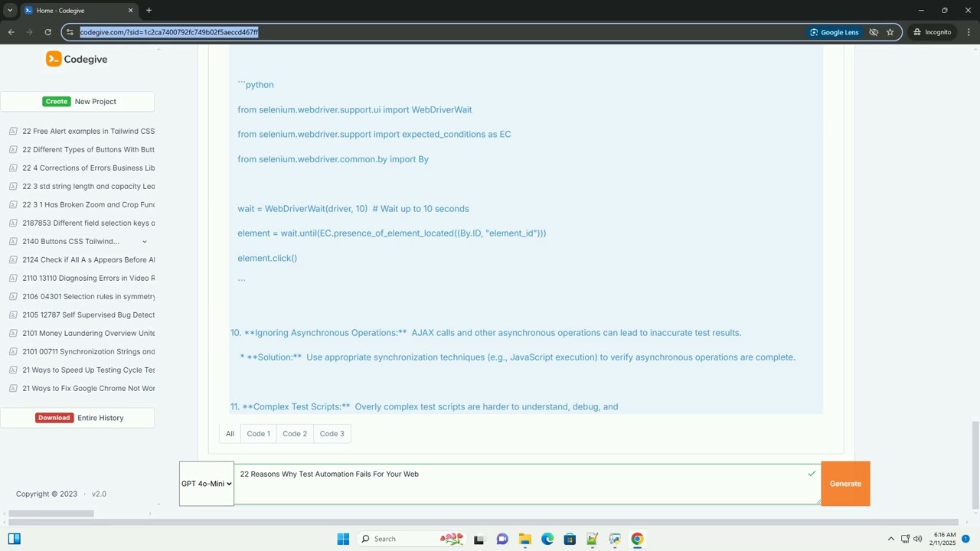Open new browser tab with plus
980x551 pixels.
coord(149,10)
